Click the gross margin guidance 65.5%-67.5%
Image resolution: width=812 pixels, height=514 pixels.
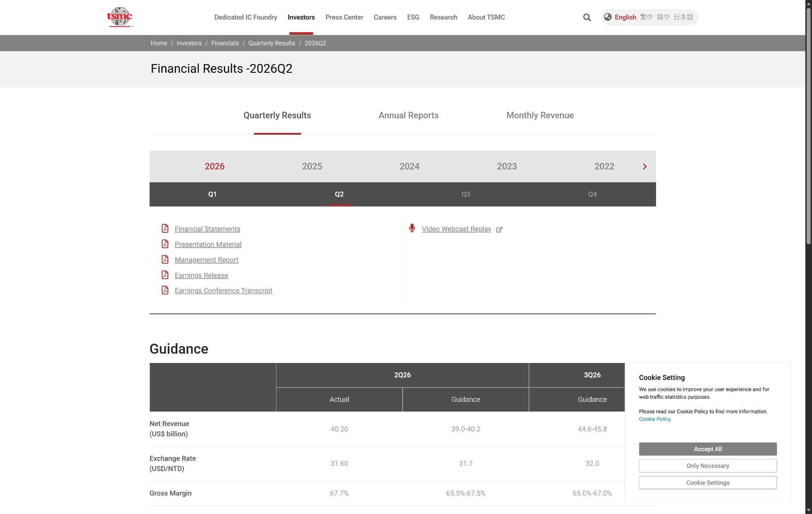[x=466, y=493]
